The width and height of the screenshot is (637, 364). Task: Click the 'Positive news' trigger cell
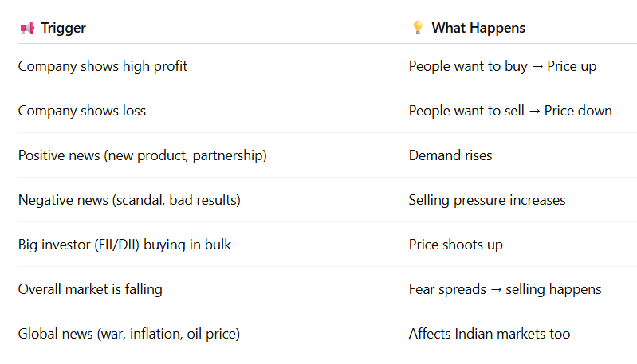point(143,155)
